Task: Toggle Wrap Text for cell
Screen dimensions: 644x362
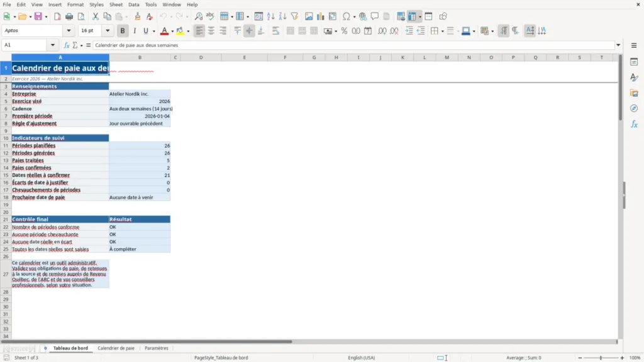Action: point(275,31)
